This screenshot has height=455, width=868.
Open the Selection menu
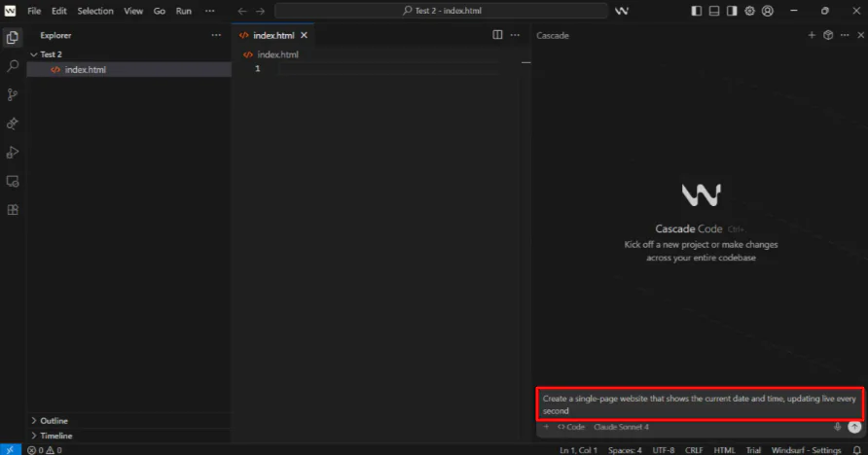(x=95, y=11)
